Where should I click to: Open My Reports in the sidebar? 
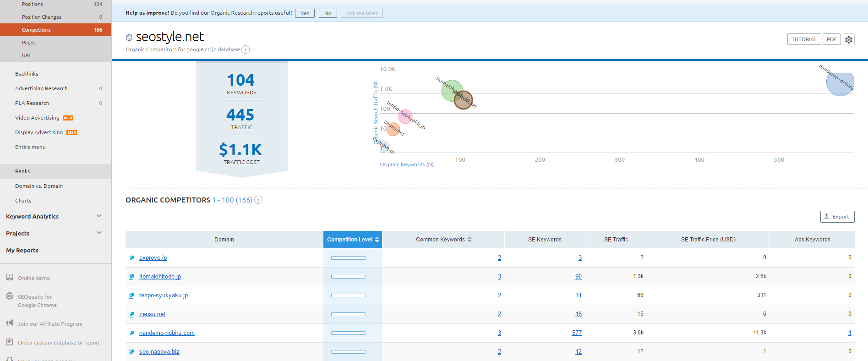point(22,250)
